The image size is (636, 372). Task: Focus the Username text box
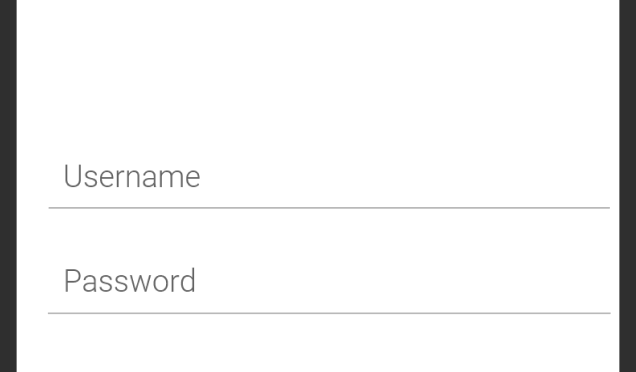(x=329, y=177)
